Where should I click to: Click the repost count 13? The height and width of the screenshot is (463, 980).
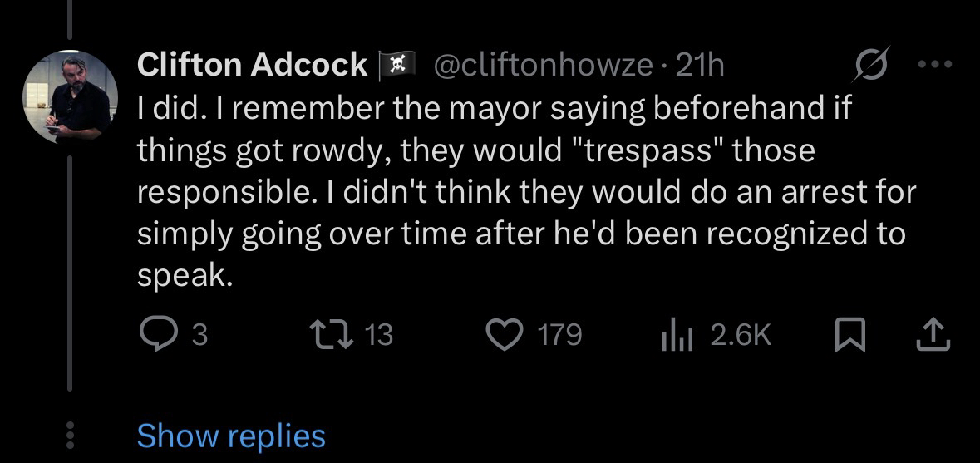coord(379,334)
